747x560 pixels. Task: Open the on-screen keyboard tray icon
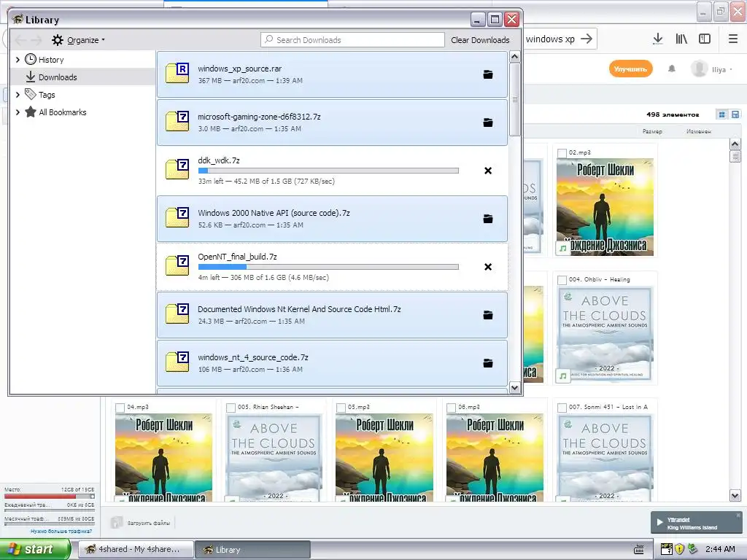(x=639, y=550)
